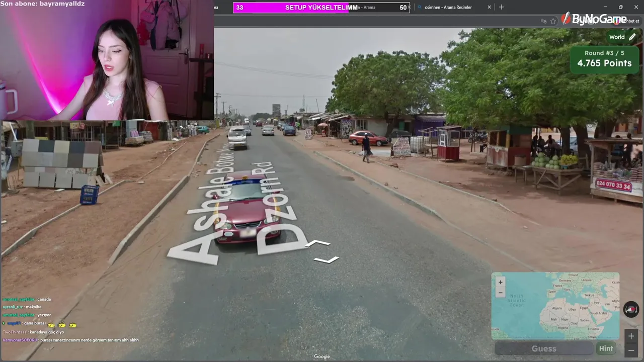644x362 pixels.
Task: Move forward along the road arrow
Action: pyautogui.click(x=318, y=243)
